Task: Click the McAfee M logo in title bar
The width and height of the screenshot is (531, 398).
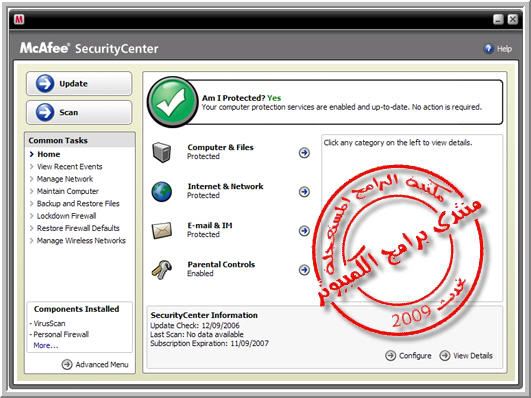Action: (x=19, y=20)
